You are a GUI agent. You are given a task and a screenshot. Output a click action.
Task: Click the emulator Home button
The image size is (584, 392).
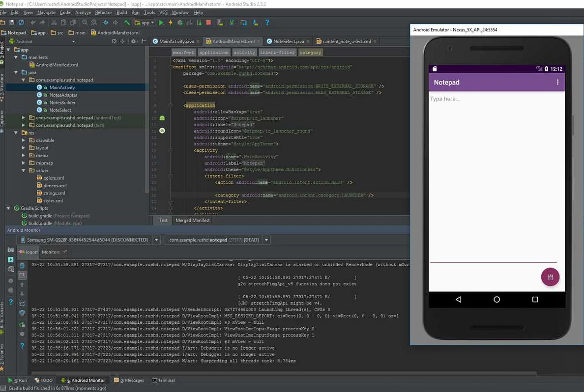tap(496, 299)
